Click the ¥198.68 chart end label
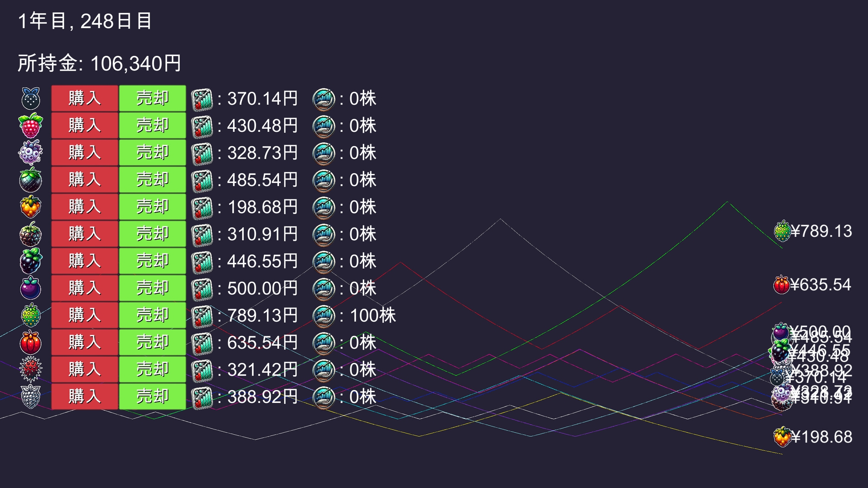Viewport: 868px width, 488px height. coord(821,437)
